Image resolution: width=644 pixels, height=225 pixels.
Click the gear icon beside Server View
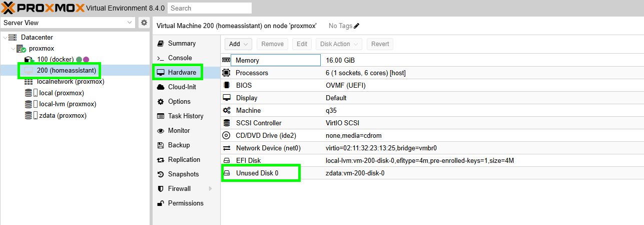pyautogui.click(x=144, y=23)
